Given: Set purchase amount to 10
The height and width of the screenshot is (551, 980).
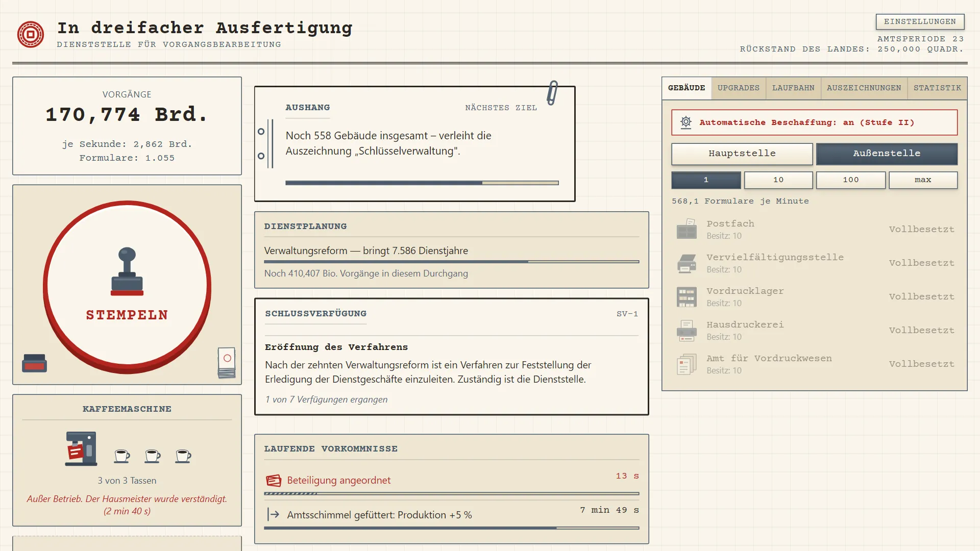Looking at the screenshot, I should click(778, 180).
